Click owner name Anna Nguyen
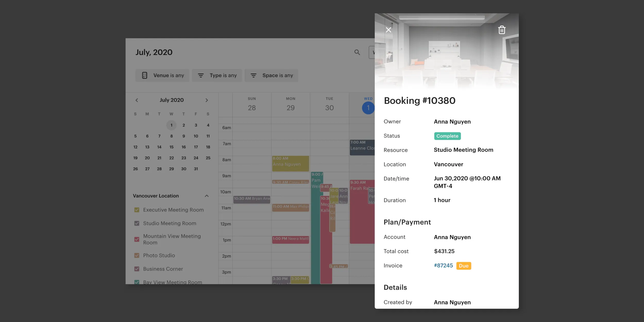 pyautogui.click(x=452, y=122)
